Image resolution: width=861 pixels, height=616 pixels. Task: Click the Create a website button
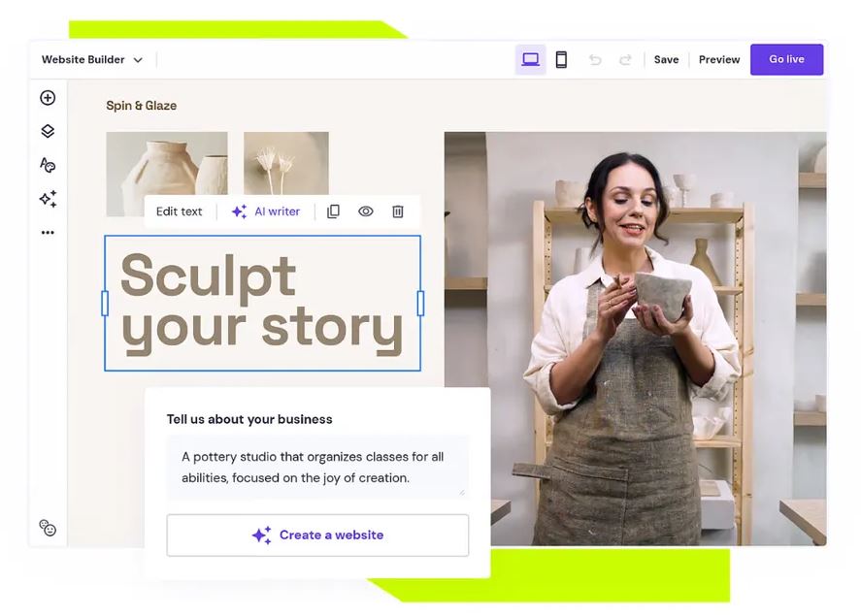(317, 535)
